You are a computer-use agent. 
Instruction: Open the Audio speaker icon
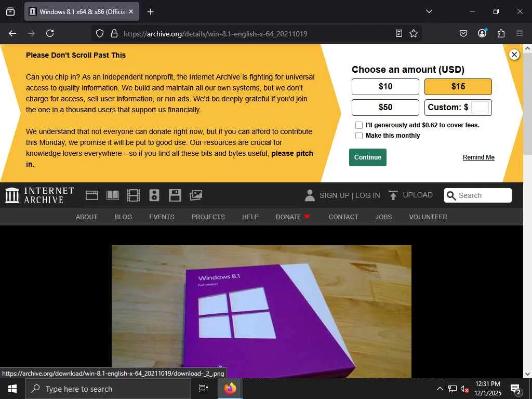pos(154,195)
